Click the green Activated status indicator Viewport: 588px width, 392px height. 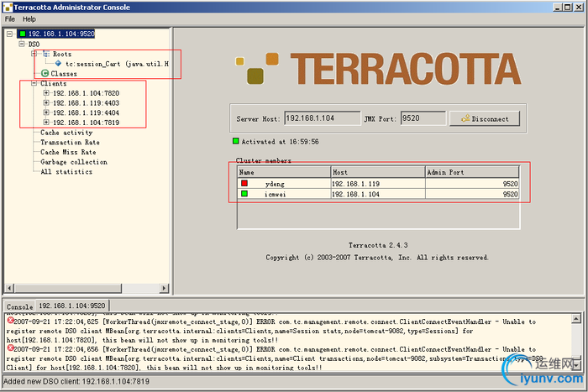236,141
